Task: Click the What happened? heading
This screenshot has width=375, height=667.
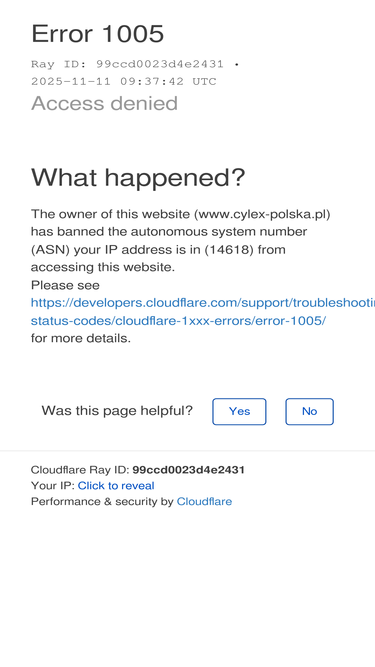Action: 138,178
